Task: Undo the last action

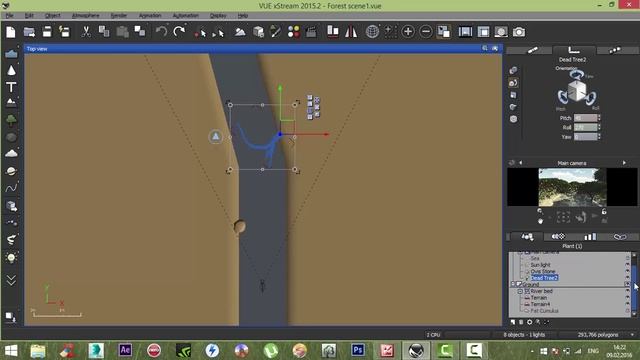Action: point(161,32)
